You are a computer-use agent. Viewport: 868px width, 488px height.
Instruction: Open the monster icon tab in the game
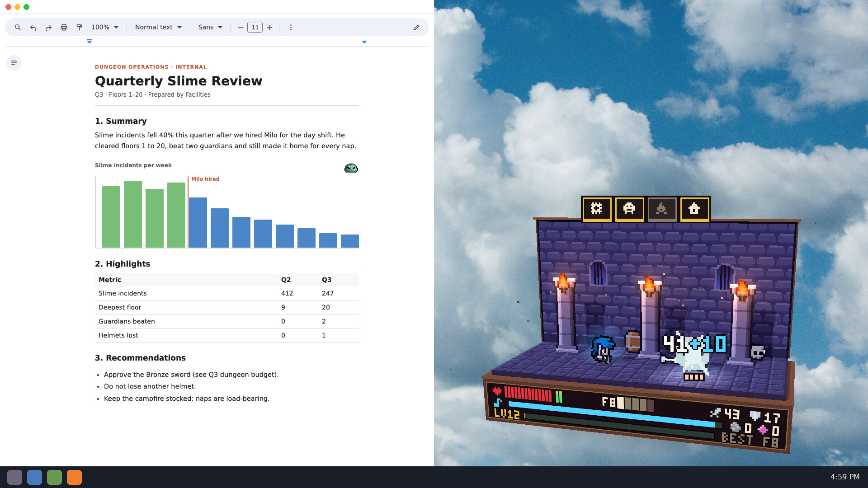tap(629, 208)
